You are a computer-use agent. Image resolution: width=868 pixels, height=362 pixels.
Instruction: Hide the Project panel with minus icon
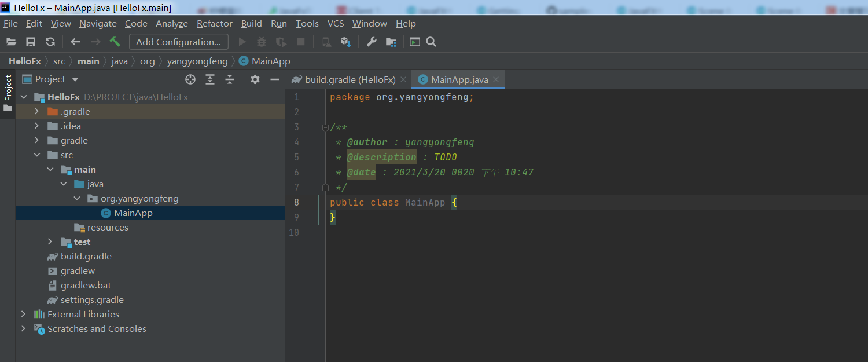[275, 79]
